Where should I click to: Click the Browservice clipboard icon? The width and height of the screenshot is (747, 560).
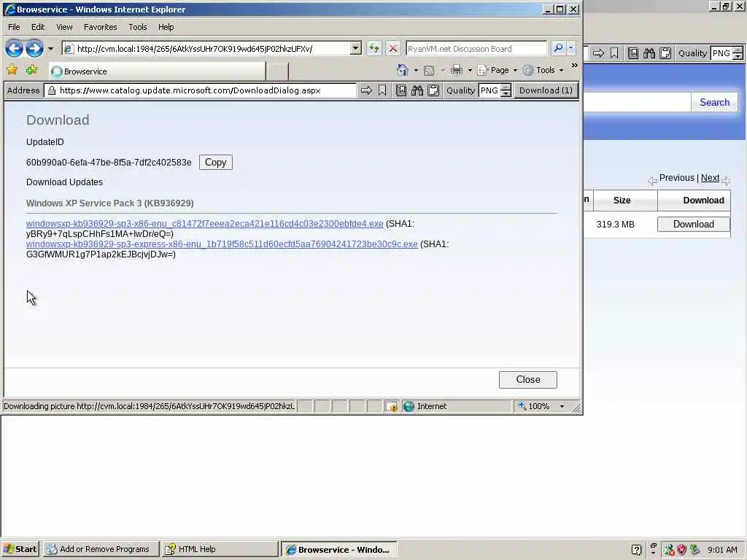click(x=433, y=90)
